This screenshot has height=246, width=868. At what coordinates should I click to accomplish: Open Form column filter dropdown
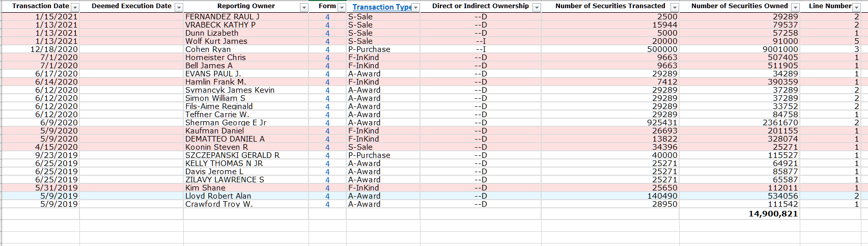tap(342, 7)
